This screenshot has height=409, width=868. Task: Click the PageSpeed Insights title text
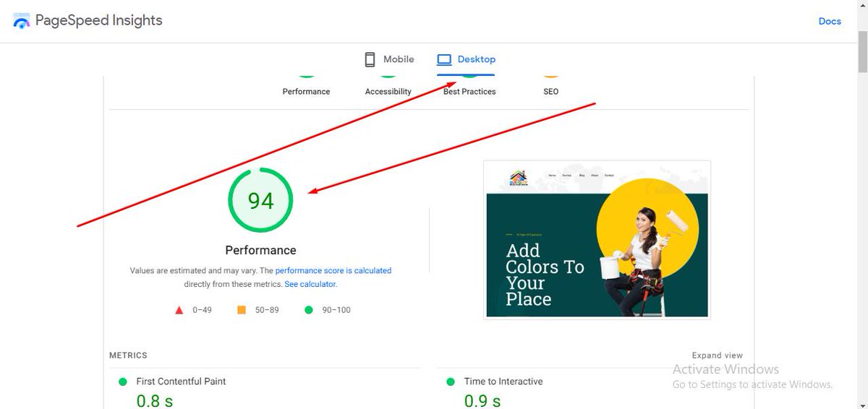pos(99,21)
